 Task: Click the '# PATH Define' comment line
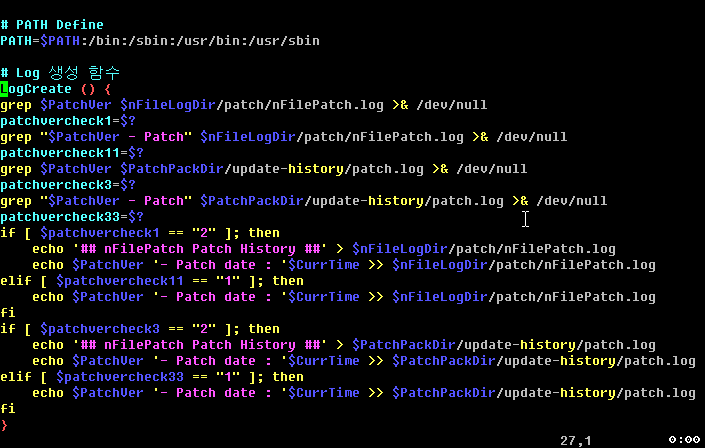click(52, 25)
